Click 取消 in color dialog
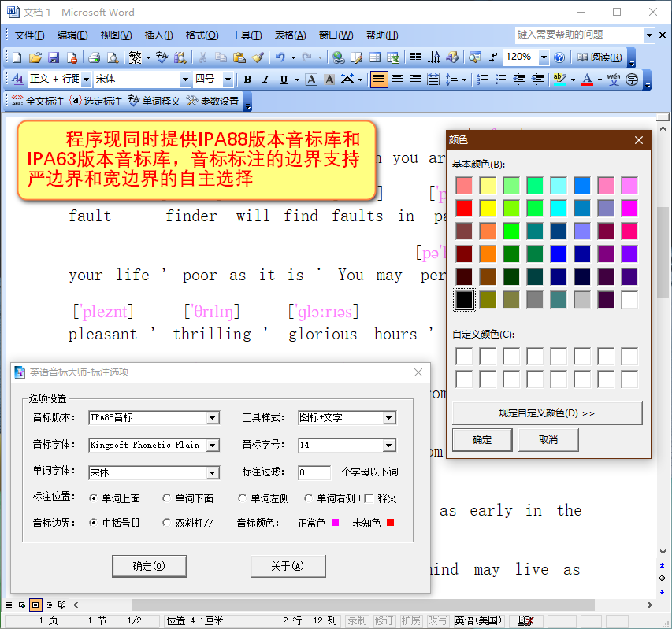The height and width of the screenshot is (629, 672). [548, 440]
